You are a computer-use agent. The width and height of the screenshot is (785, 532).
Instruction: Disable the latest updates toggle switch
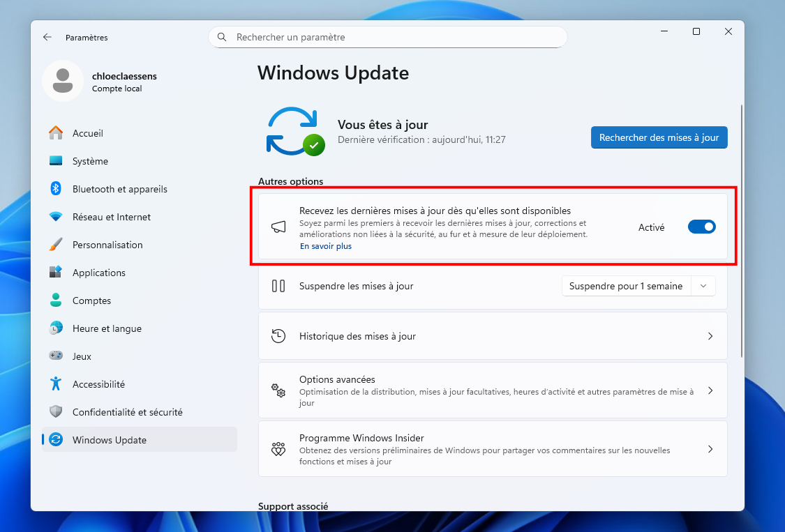701,227
